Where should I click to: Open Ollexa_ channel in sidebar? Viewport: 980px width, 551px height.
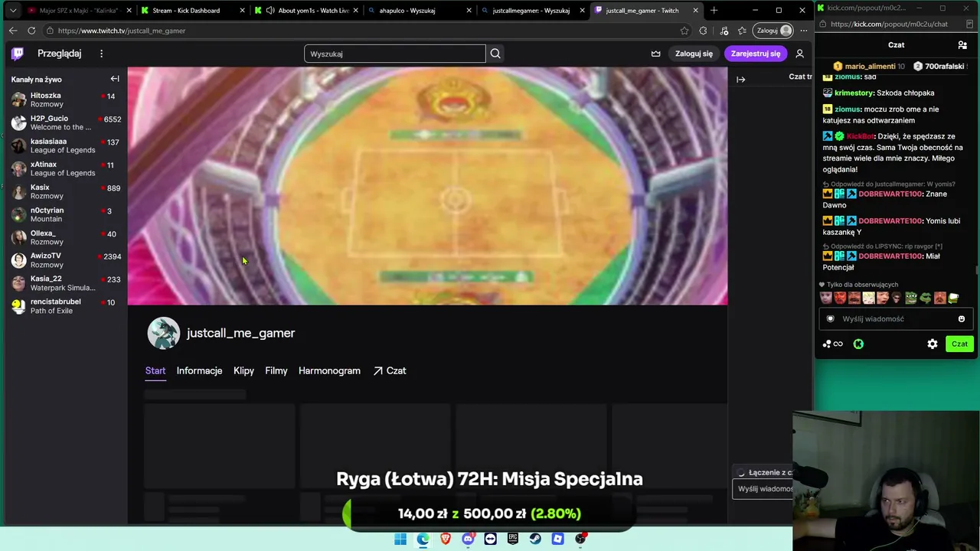(64, 238)
